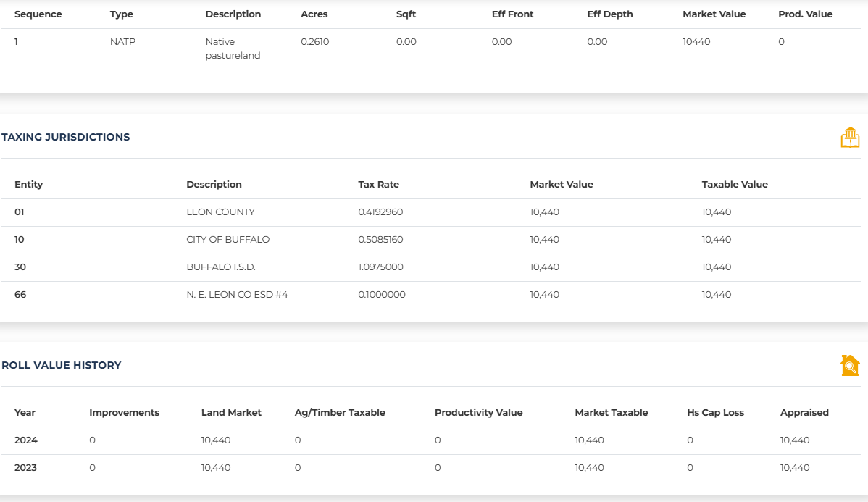
Task: Click the Entity column header
Action: coord(28,185)
